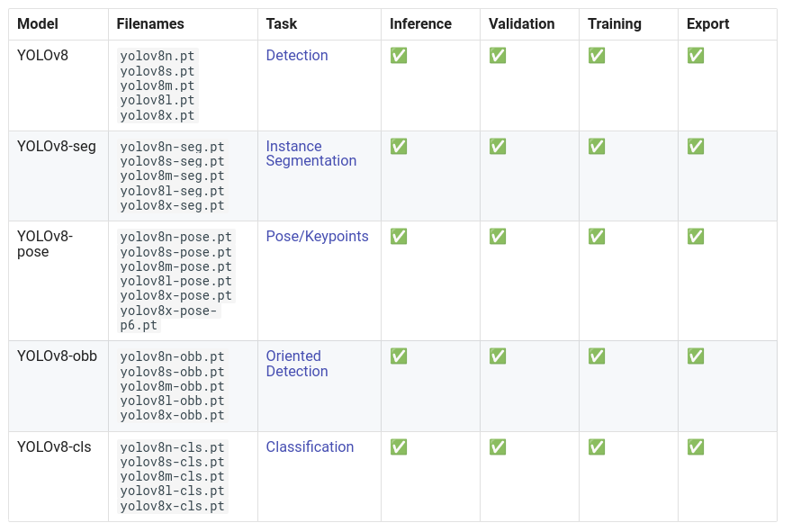This screenshot has width=792, height=532.
Task: Click the yolov8m-obb.pt filename
Action: tap(172, 386)
